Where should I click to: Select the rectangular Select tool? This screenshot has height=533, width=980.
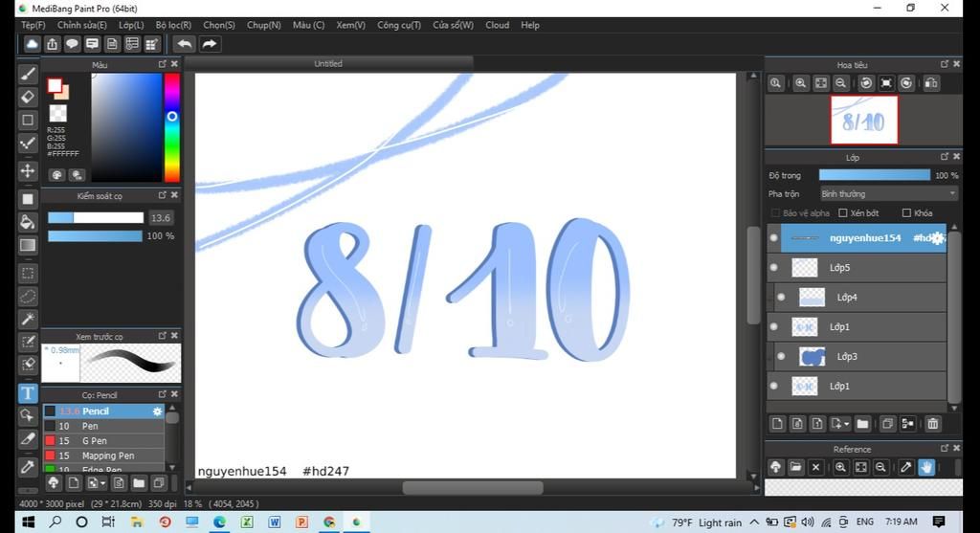(x=28, y=273)
